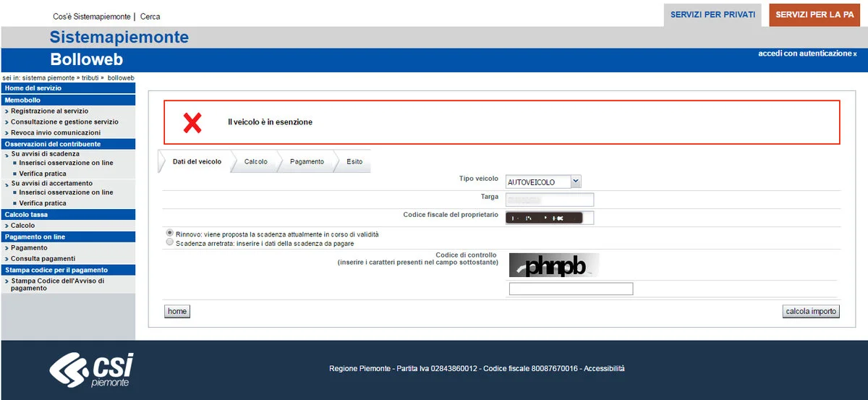Screen dimensions: 868x400
Task: Open the Calcolo sidebar item
Action: coord(22,226)
